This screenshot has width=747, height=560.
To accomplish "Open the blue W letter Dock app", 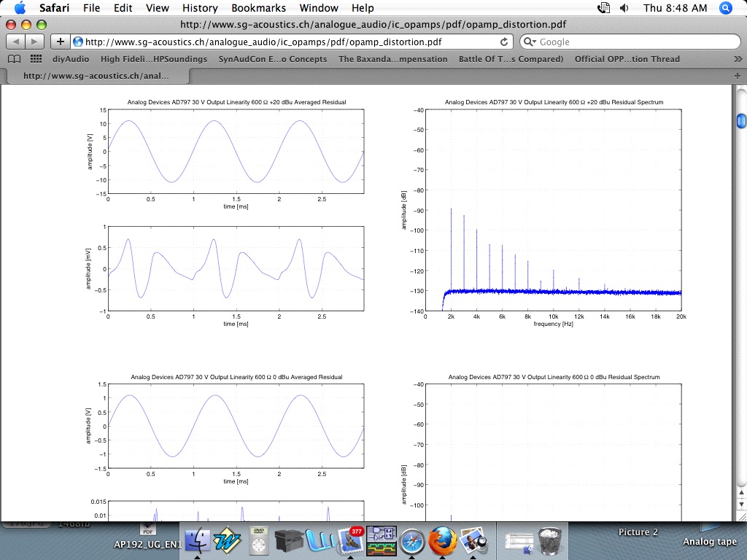I will tap(320, 542).
